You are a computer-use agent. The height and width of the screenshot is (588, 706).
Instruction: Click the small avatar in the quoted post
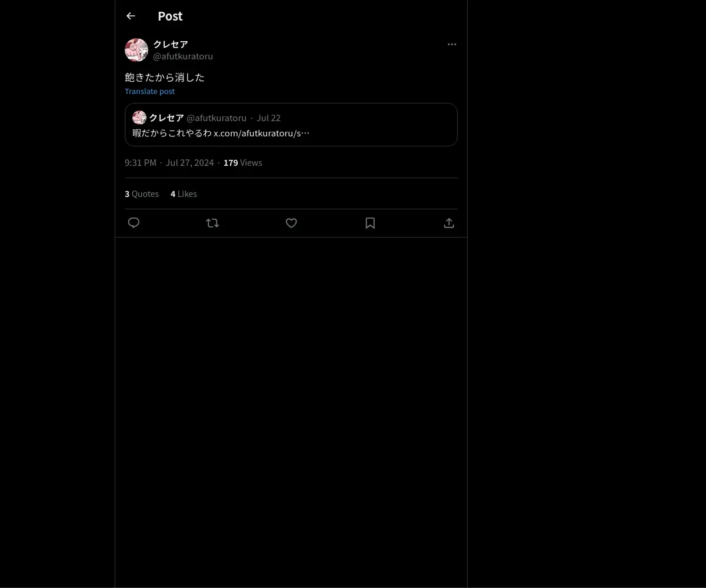coord(139,118)
